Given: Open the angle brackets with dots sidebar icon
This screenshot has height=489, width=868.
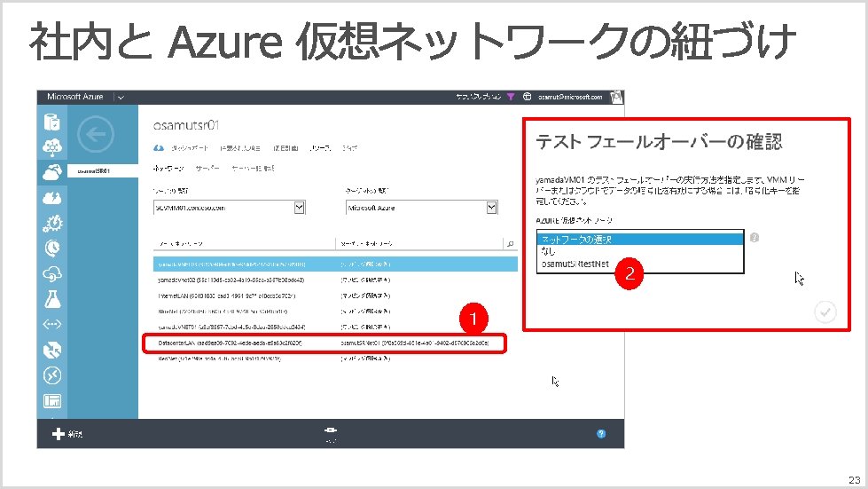Looking at the screenshot, I should (52, 325).
